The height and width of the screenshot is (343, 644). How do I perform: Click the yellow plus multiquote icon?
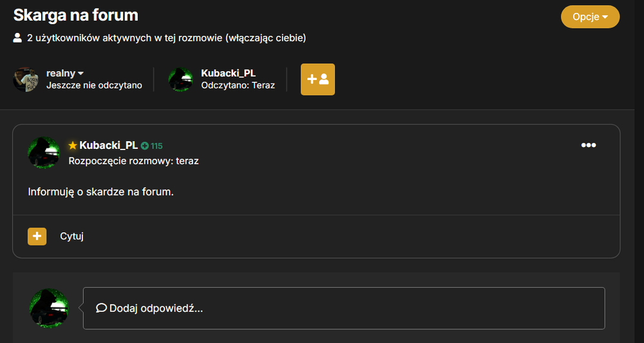pyautogui.click(x=37, y=237)
